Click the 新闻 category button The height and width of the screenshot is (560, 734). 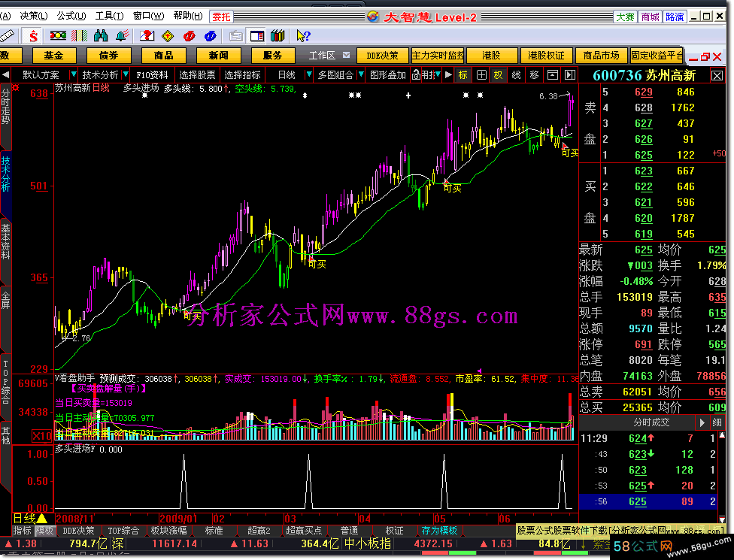point(219,55)
